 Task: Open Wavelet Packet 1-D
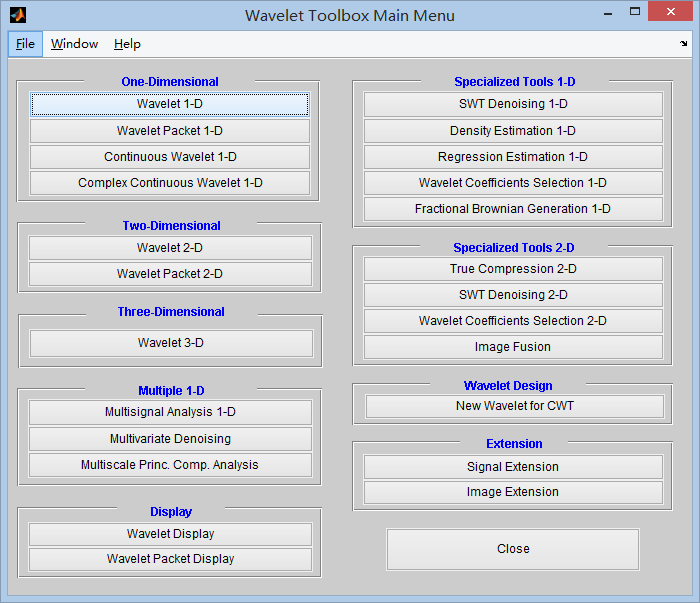[170, 131]
